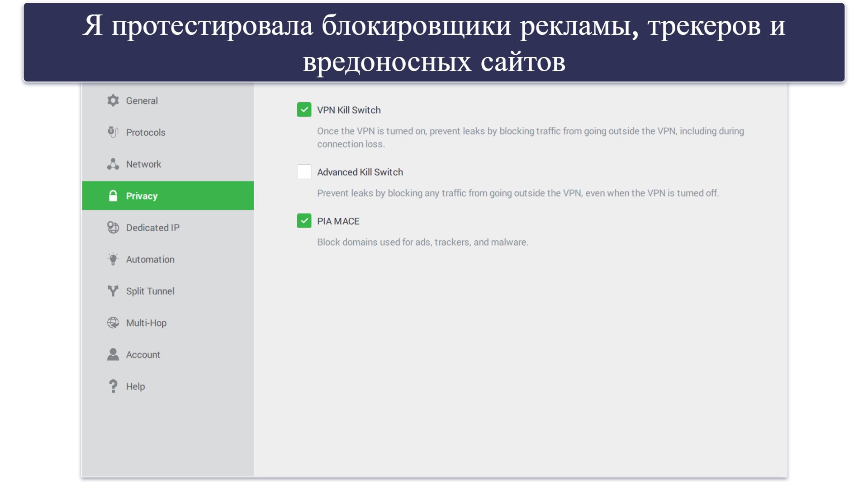Go to the Network tab
Viewport: 868px width, 482px height.
(x=168, y=164)
